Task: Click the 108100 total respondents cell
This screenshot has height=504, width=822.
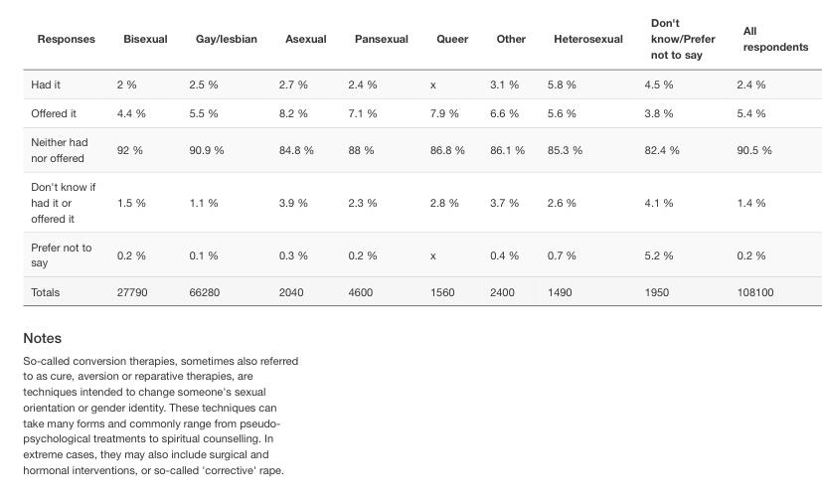Action: (x=755, y=292)
